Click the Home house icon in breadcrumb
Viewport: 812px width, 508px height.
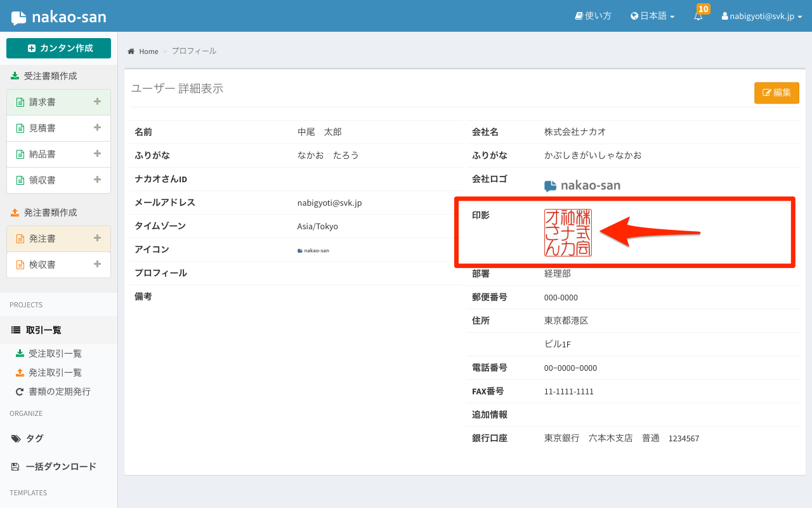[x=131, y=51]
